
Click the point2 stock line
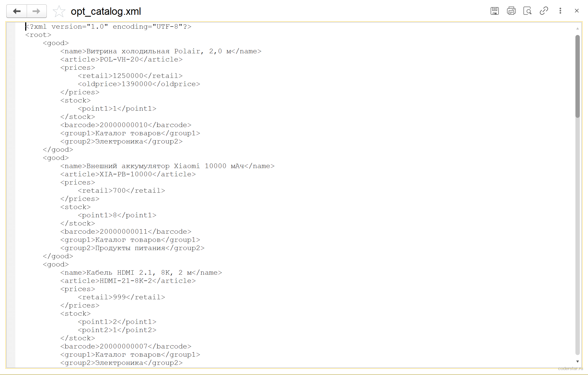click(117, 330)
